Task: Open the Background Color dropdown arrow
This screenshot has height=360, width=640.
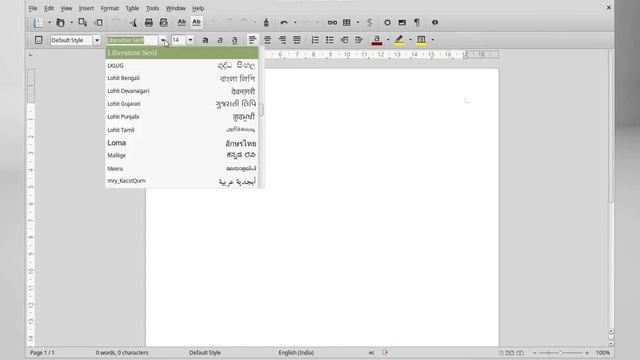Action: point(433,40)
